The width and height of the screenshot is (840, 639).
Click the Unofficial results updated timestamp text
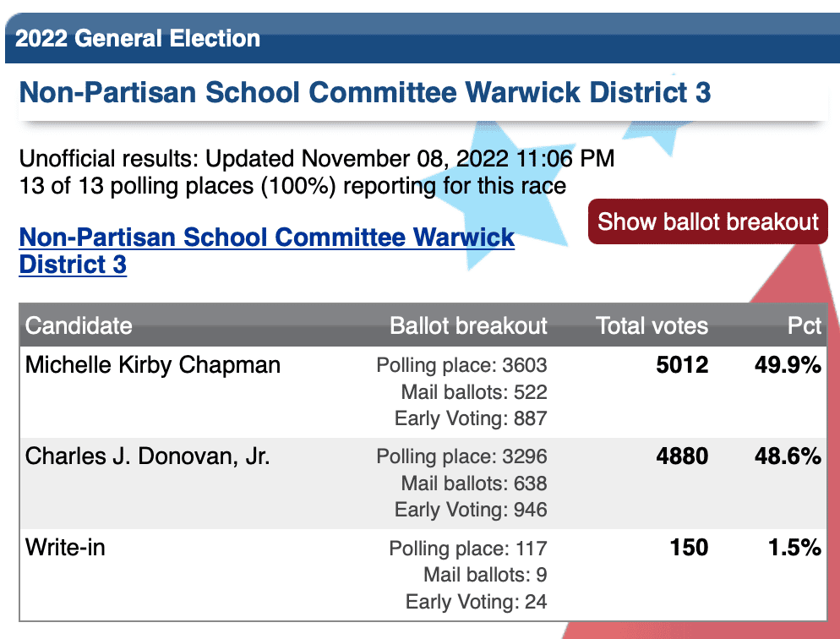pyautogui.click(x=317, y=159)
